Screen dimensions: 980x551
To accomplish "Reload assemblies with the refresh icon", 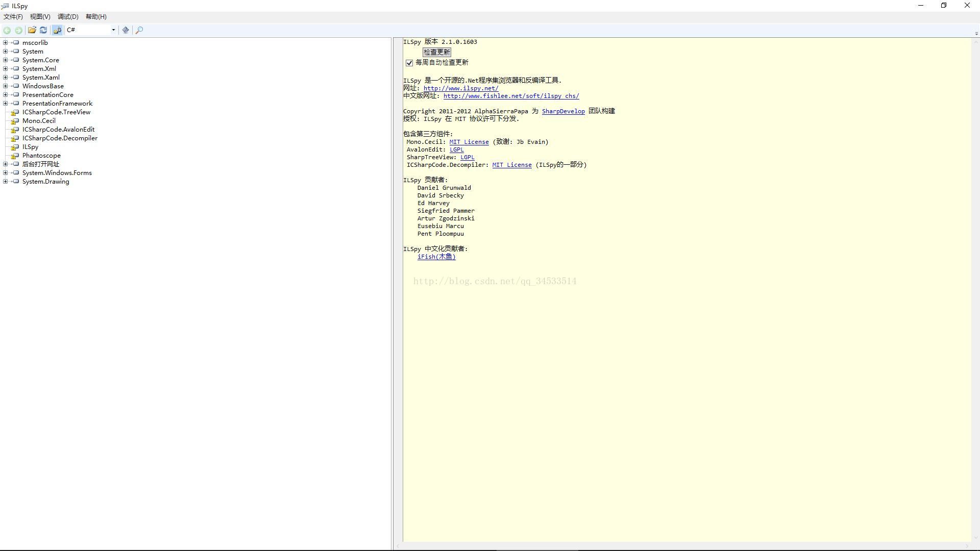I will [43, 30].
